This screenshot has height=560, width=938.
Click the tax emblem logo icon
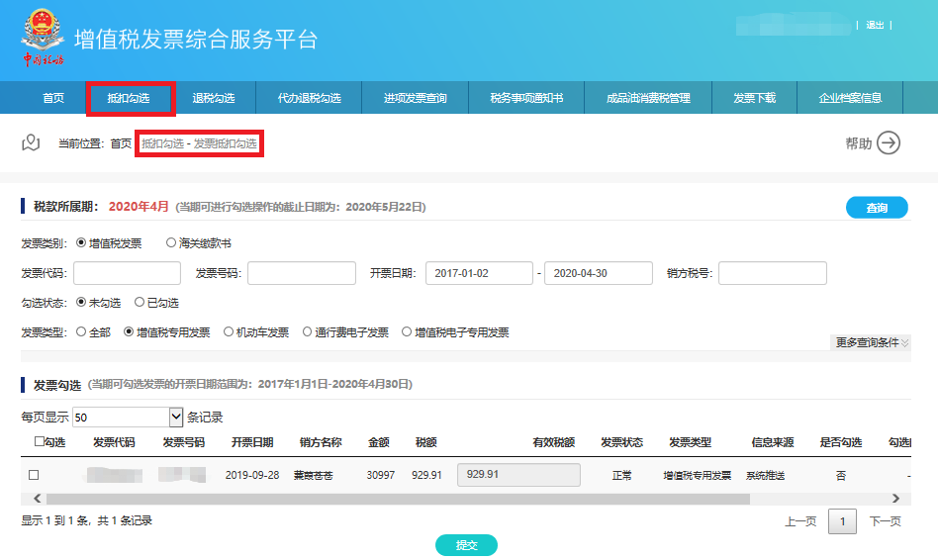(42, 32)
